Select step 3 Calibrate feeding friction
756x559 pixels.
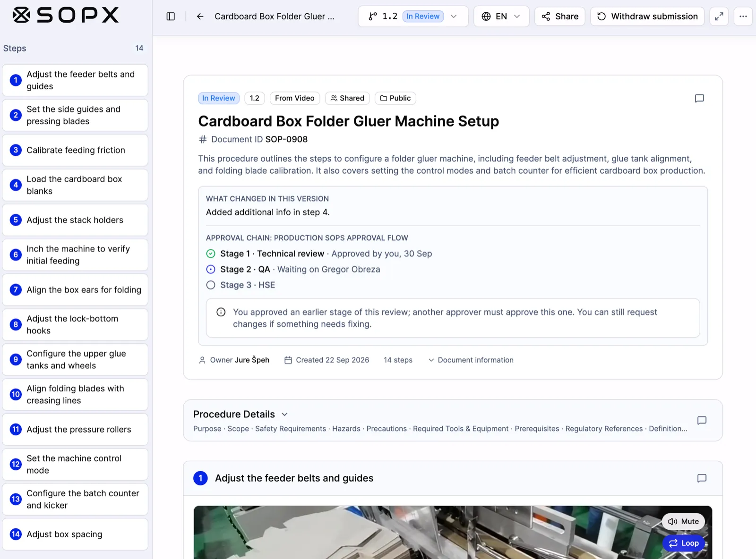pyautogui.click(x=75, y=150)
